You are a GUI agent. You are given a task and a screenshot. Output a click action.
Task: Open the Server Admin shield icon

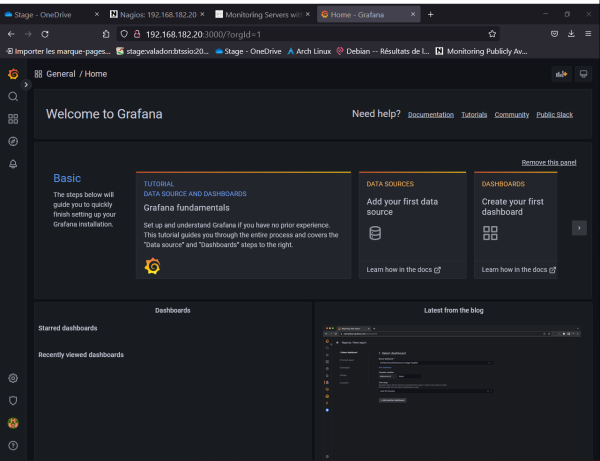click(13, 401)
